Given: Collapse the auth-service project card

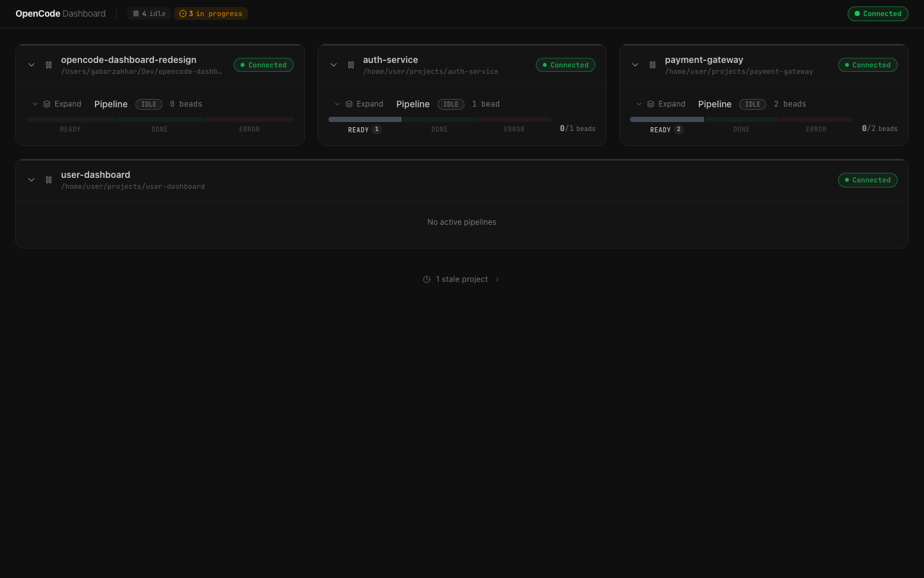Looking at the screenshot, I should [x=334, y=65].
